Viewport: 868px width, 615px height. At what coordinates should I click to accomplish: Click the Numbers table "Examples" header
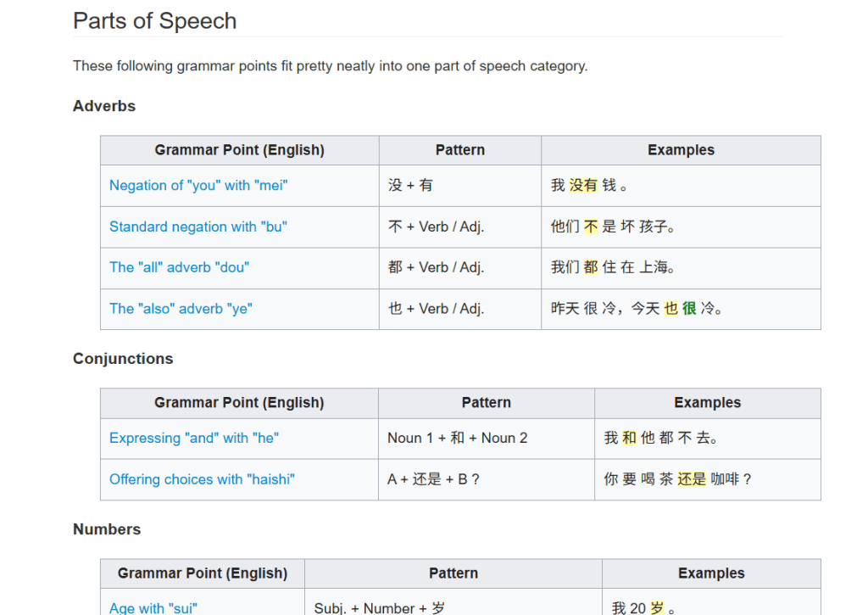pos(711,573)
